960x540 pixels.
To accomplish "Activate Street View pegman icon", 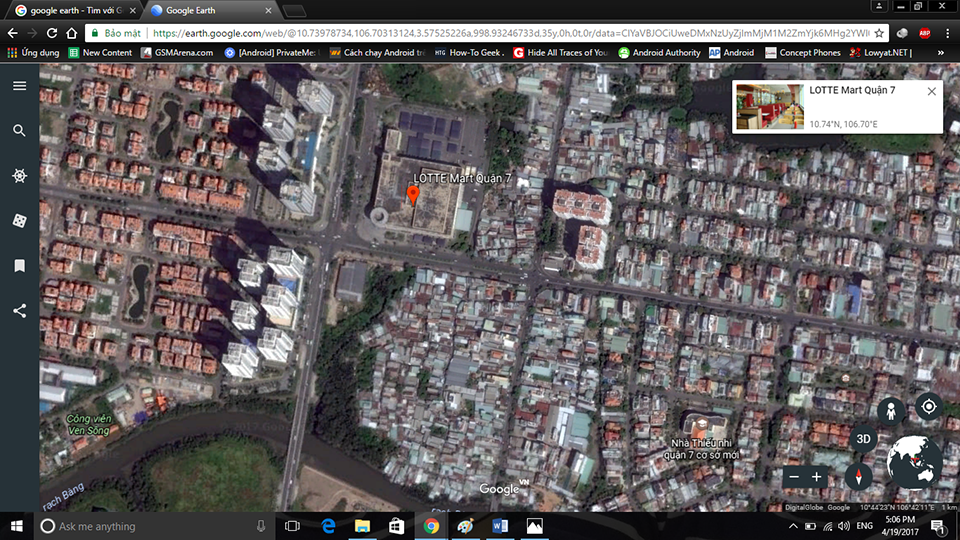I will point(891,411).
